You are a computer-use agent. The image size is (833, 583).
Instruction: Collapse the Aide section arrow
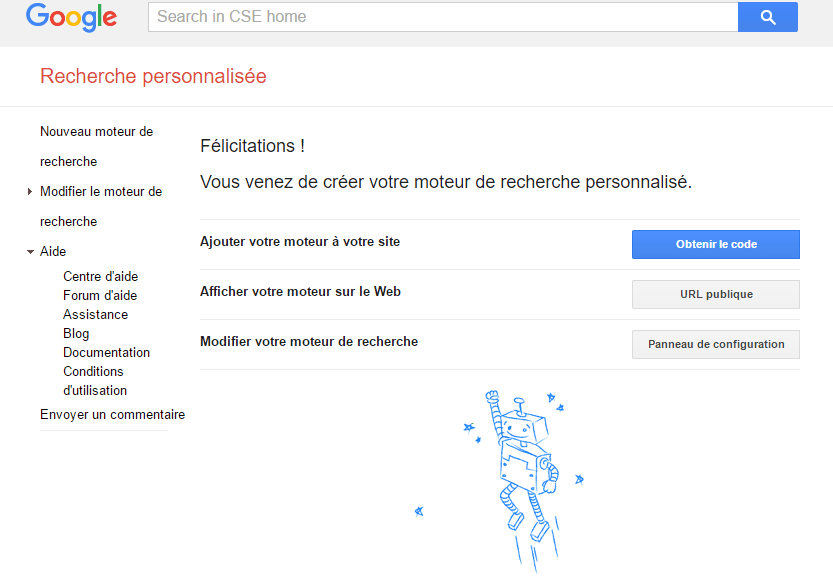point(30,251)
